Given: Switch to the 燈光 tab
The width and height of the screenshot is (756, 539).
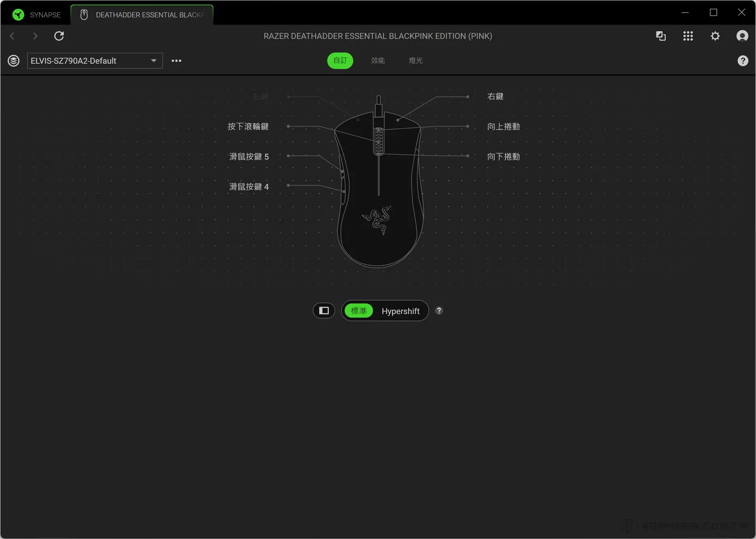Looking at the screenshot, I should (416, 61).
